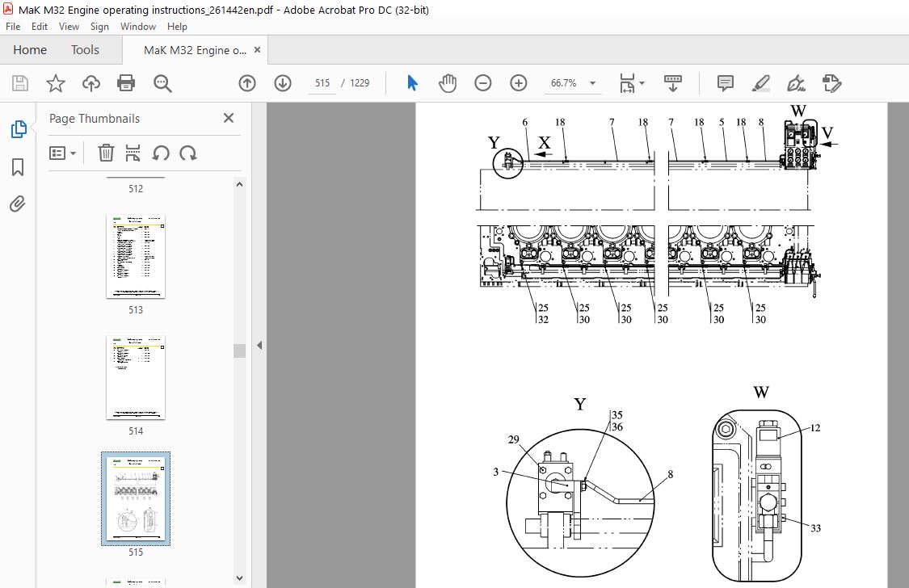
Task: Open Find text magnifier icon
Action: pos(162,83)
